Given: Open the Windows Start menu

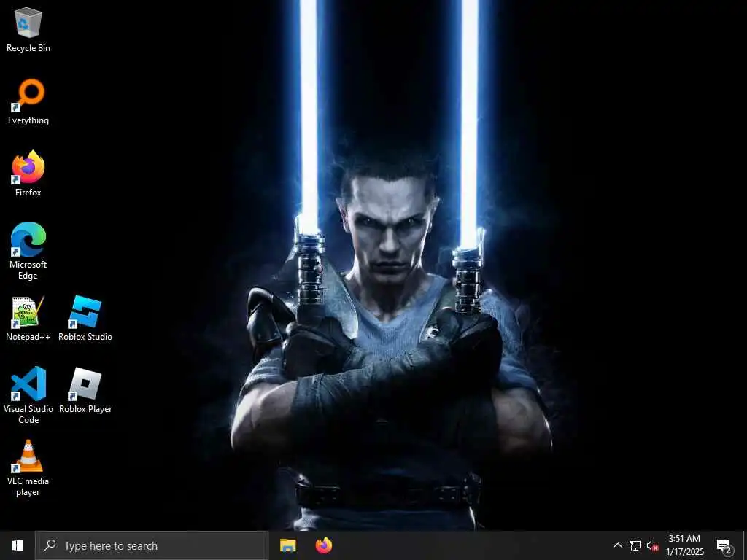Looking at the screenshot, I should [x=18, y=545].
